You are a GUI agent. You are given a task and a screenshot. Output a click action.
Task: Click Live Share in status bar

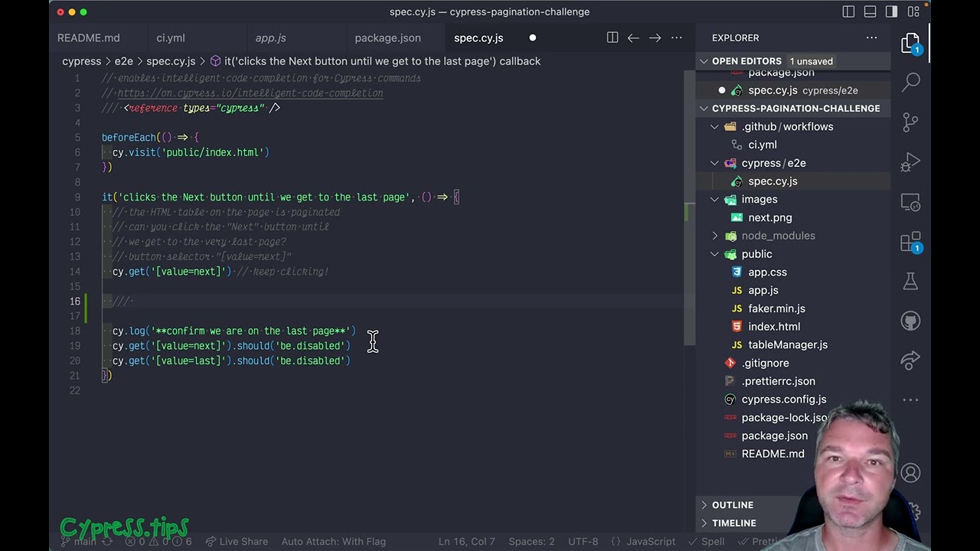coord(236,541)
